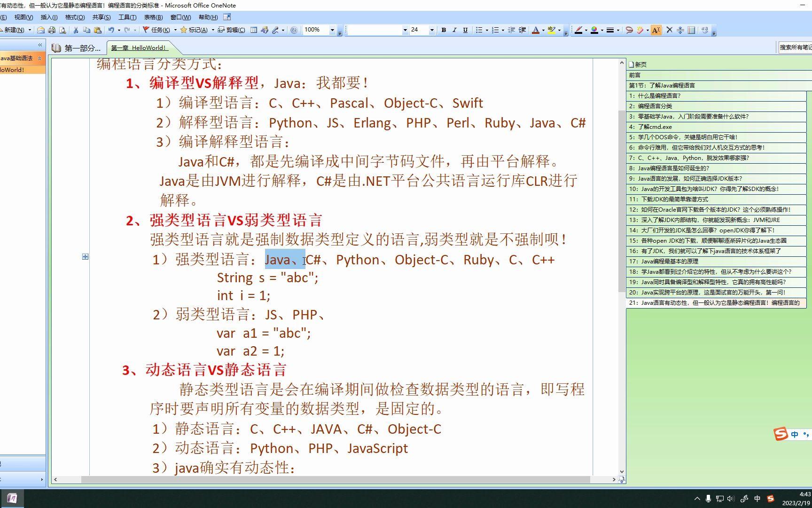Click 新页 to add new page
Screen dimensions: 812x508
click(x=638, y=64)
